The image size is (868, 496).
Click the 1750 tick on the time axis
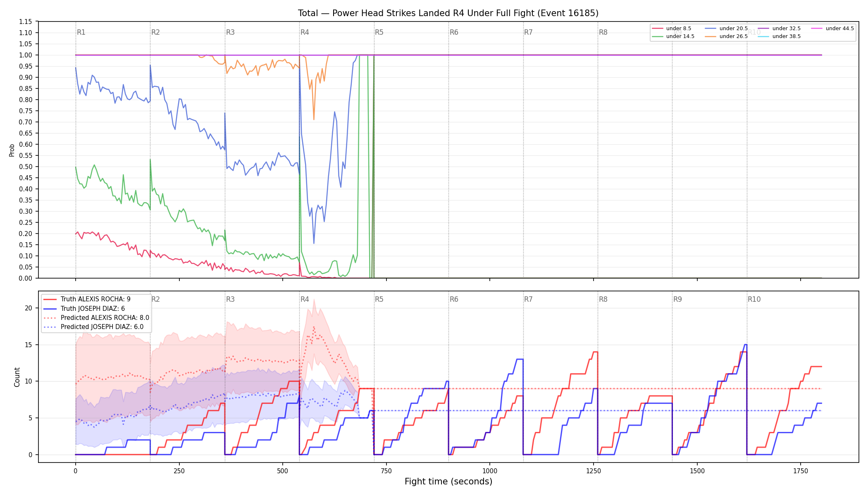[x=801, y=471]
